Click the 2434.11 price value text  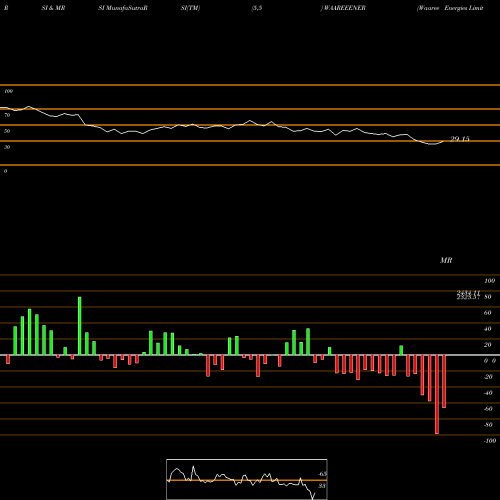coord(468,293)
